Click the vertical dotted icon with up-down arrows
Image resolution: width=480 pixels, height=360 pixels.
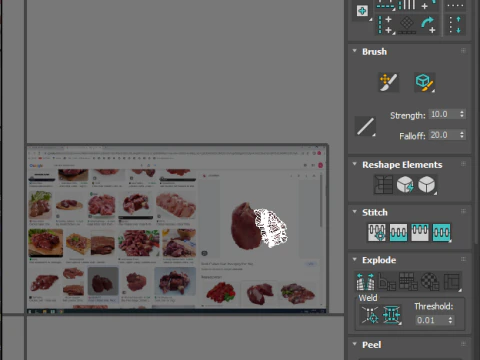point(455,25)
